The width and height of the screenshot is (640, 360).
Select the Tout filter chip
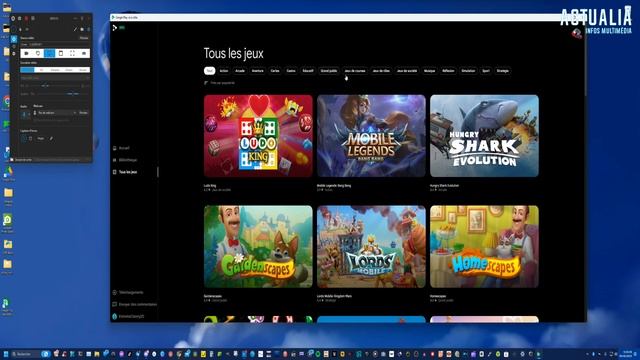coord(209,71)
